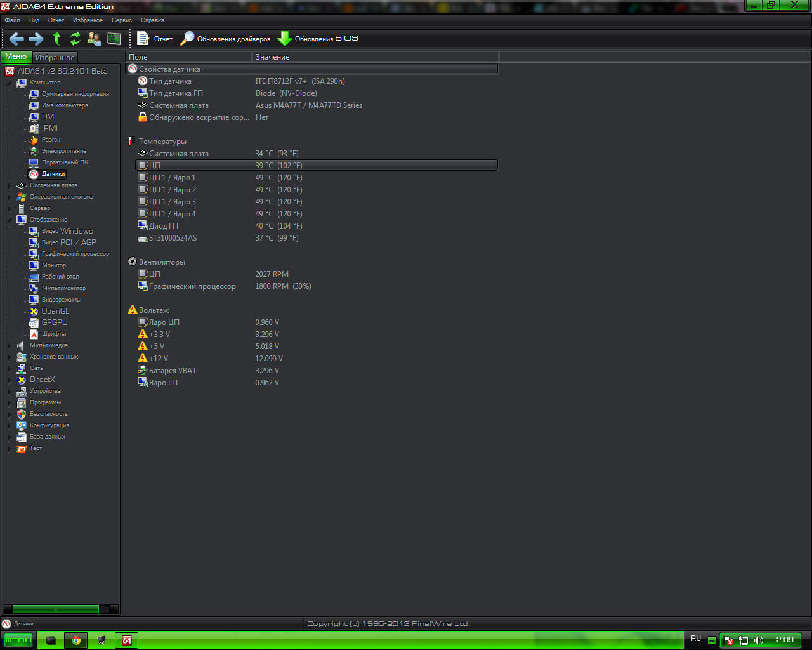Click the Электропитание icon in the tree

(34, 151)
